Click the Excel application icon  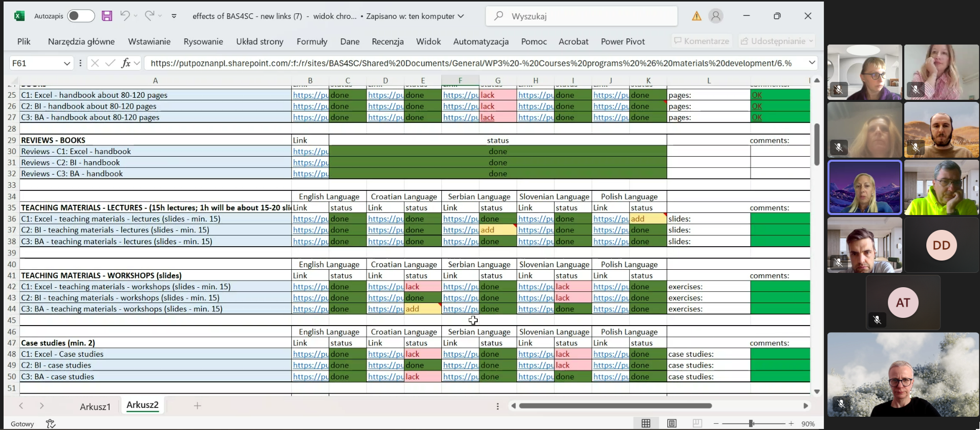pos(19,16)
